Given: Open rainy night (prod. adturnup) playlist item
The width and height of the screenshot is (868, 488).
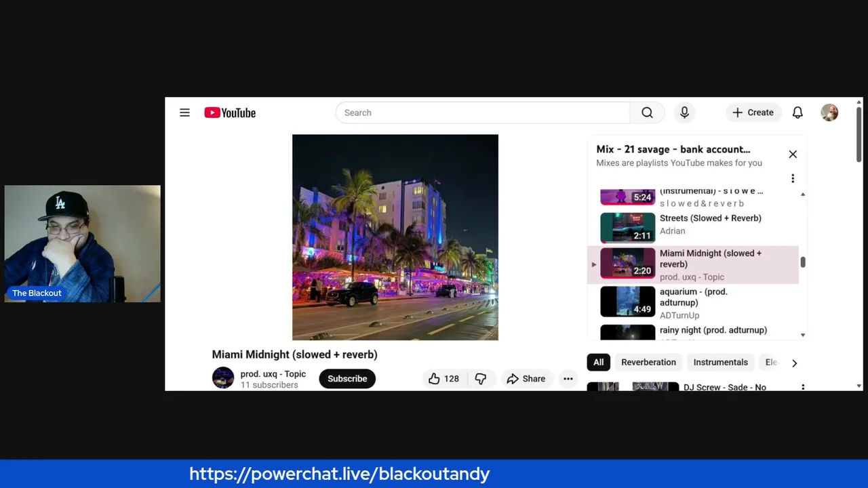Looking at the screenshot, I should pos(693,332).
